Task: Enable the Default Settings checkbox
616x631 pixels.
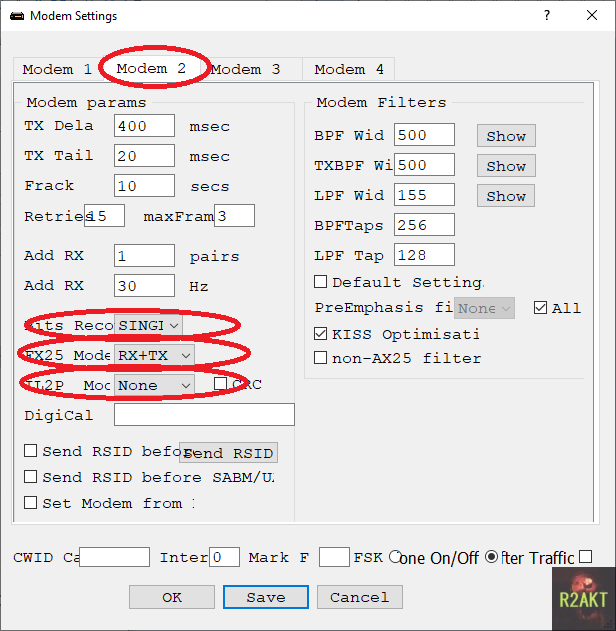Action: 320,282
